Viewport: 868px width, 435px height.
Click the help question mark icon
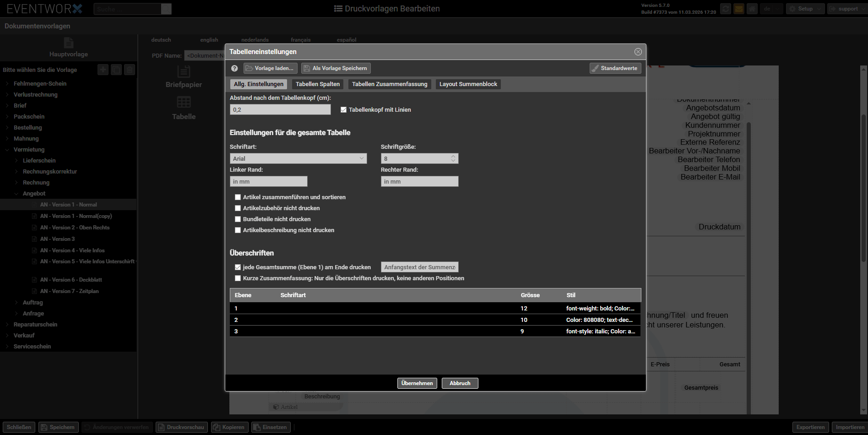tap(234, 68)
